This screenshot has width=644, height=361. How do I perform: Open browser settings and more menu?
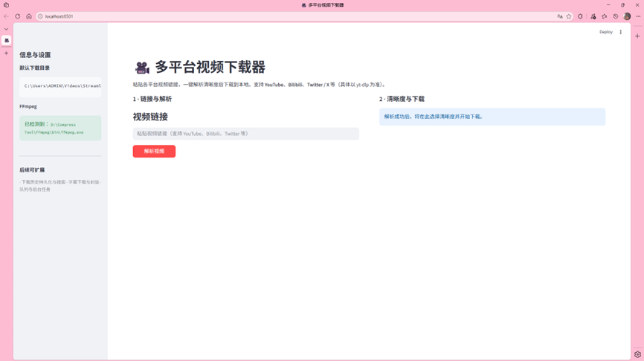(637, 16)
